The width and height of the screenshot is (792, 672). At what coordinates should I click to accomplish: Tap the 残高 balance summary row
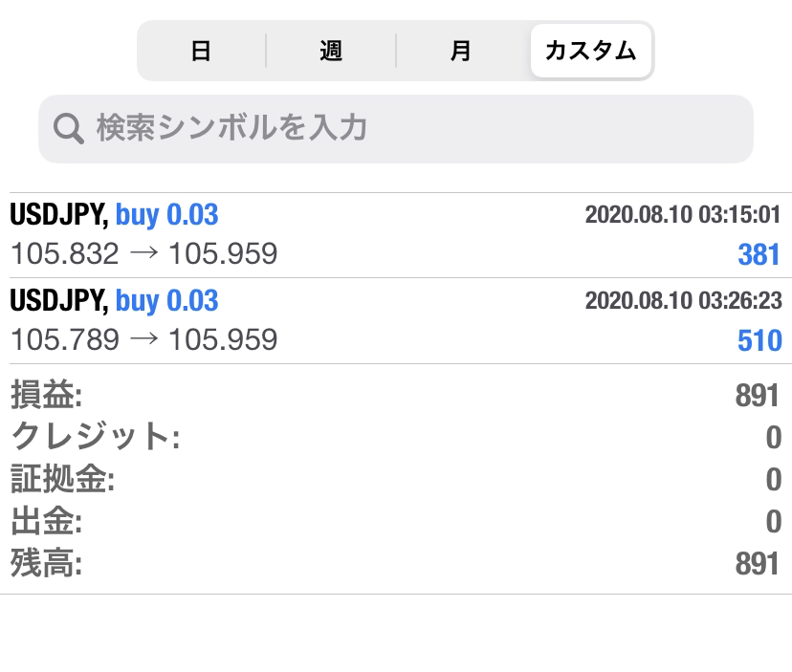[396, 563]
